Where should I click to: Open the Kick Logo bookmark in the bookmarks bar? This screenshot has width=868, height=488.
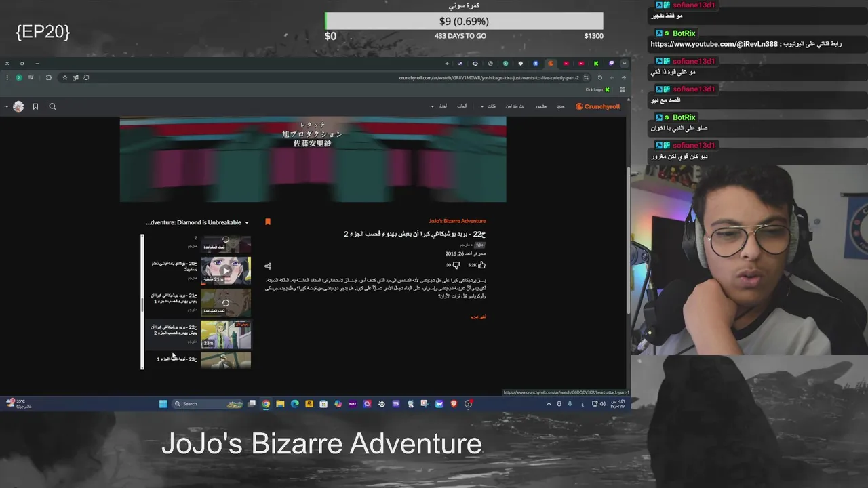tap(597, 89)
